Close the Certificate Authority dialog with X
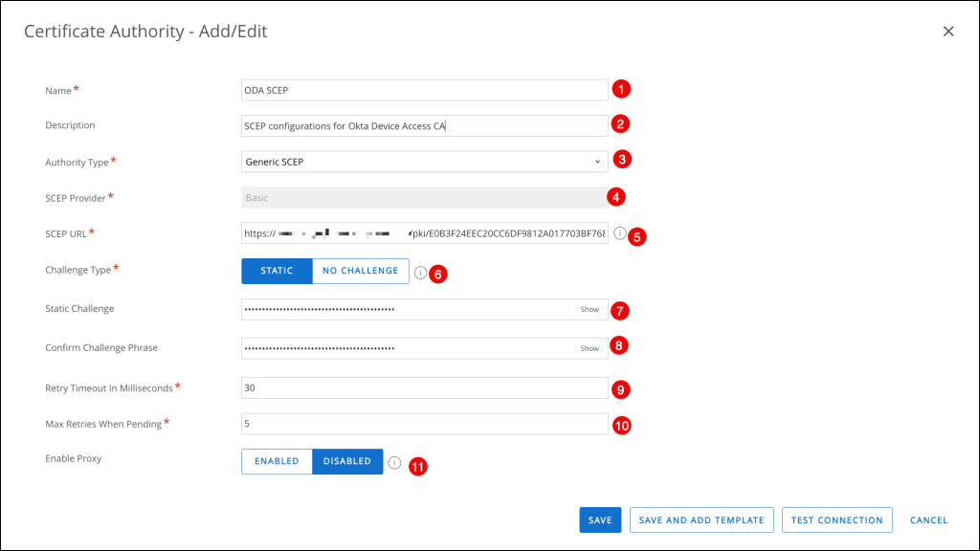This screenshot has height=551, width=980. coord(947,32)
